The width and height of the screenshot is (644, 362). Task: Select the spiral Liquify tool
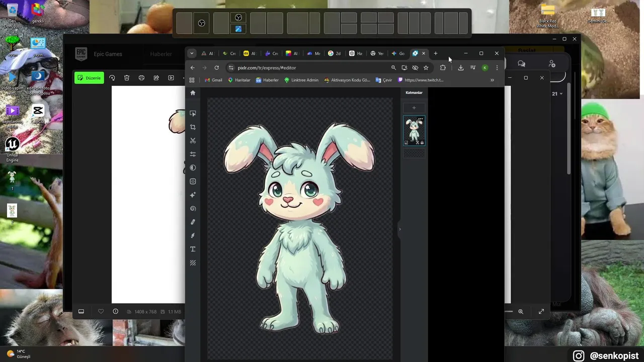[193, 209]
